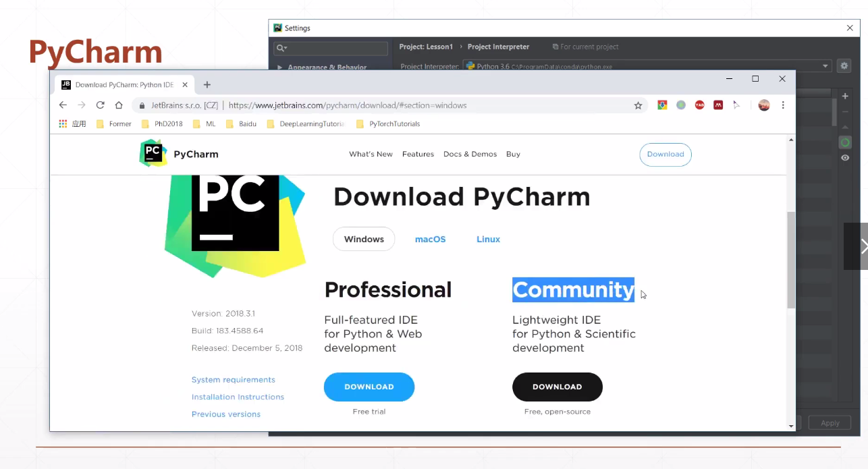Open the Apps shortcut in bookmarks bar
868x469 pixels.
72,123
